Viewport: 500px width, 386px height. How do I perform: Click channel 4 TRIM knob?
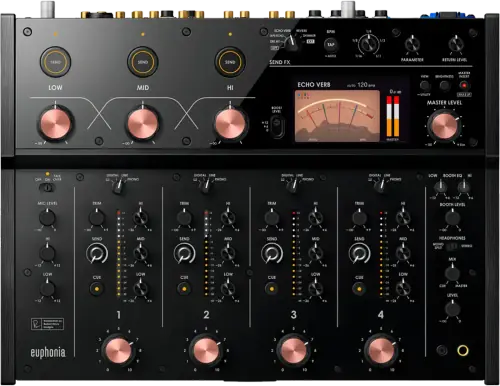[359, 218]
